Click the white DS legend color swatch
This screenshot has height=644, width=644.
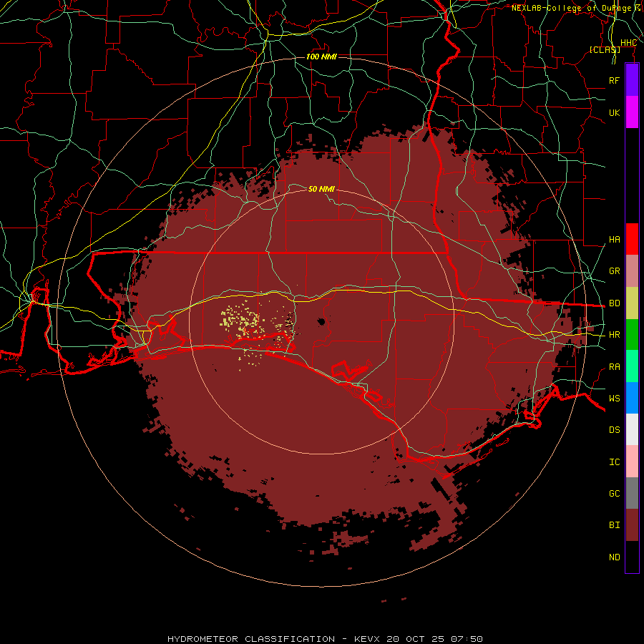(632, 429)
